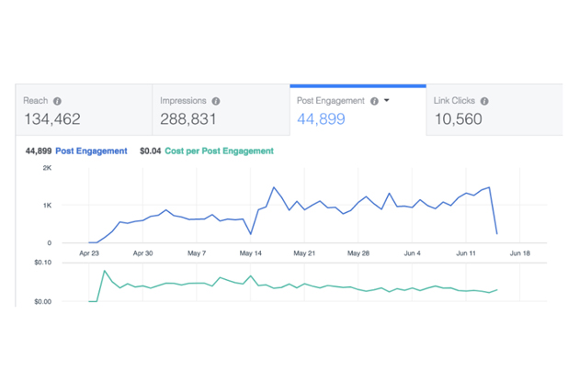Click the 2K y-axis label
The height and width of the screenshot is (392, 579).
point(47,168)
